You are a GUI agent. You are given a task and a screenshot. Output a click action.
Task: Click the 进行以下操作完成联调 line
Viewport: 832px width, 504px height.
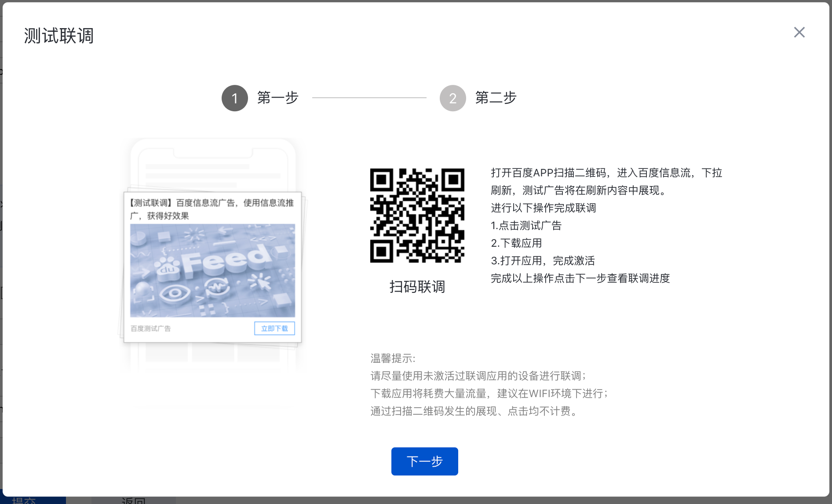(x=543, y=208)
